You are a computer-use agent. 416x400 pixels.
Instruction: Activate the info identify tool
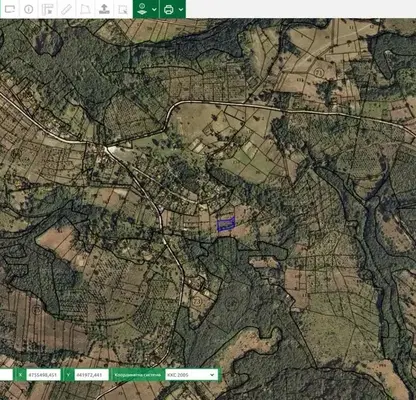29,9
